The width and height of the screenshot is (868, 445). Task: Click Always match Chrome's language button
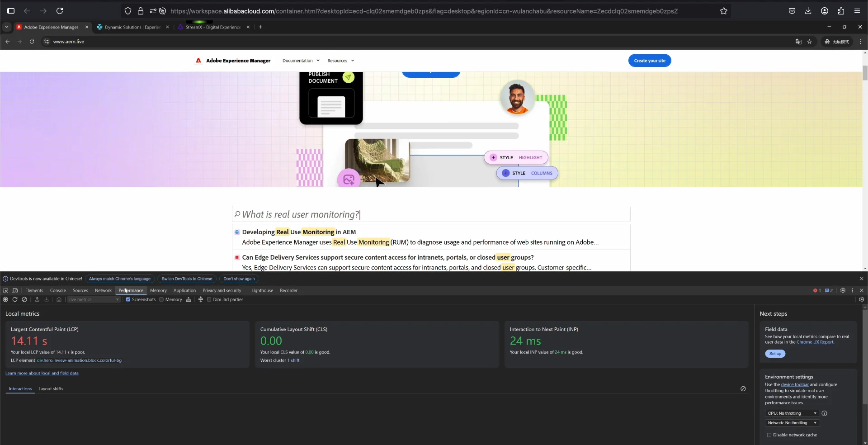click(120, 279)
